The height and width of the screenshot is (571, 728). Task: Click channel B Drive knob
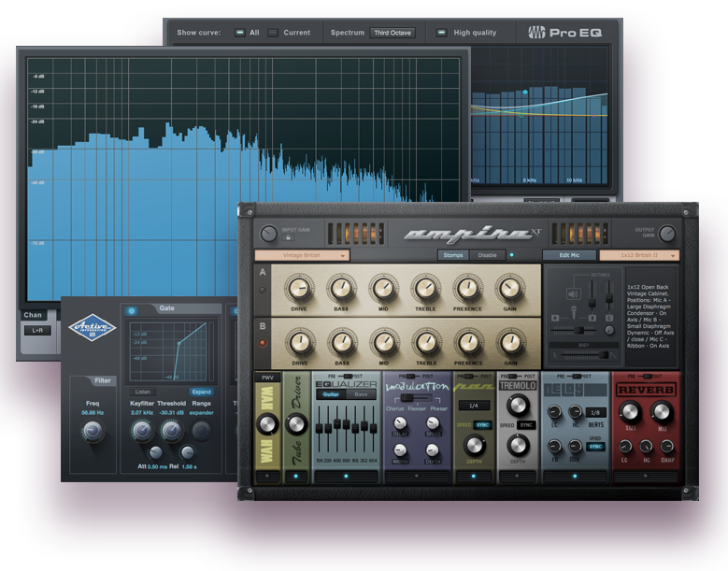point(300,343)
